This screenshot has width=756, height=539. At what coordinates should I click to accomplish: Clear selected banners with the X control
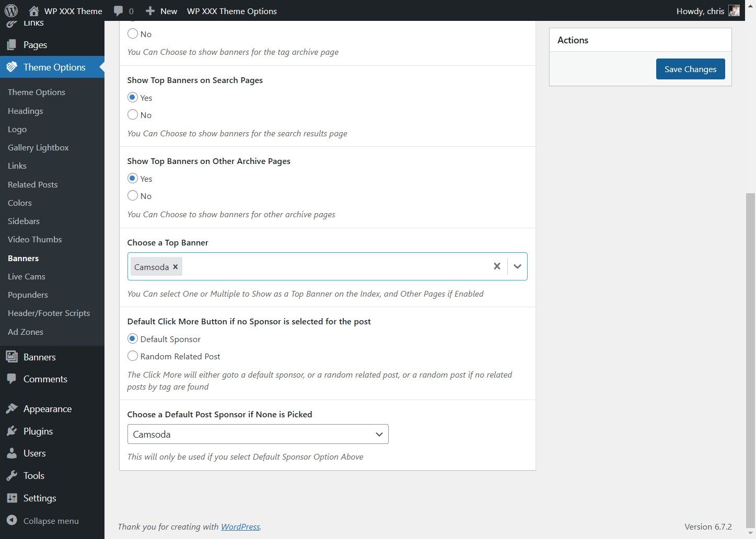click(496, 266)
